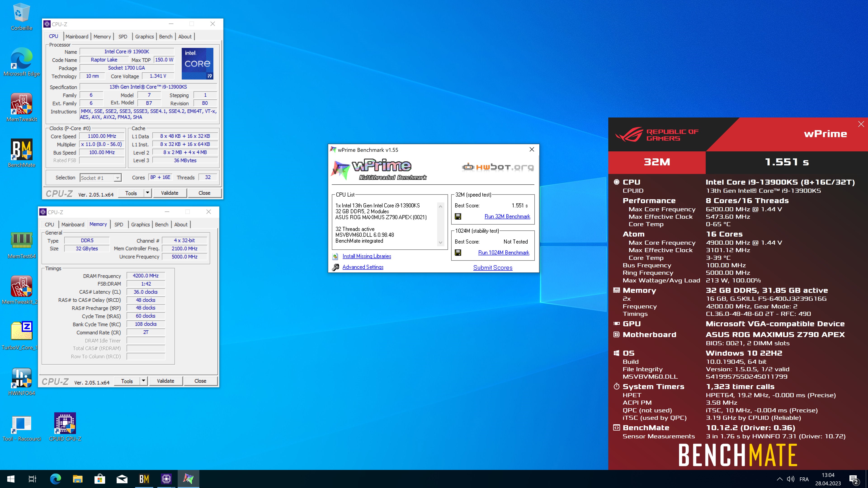Select the MemTest64 desktop icon
The width and height of the screenshot is (868, 488).
pos(21,245)
